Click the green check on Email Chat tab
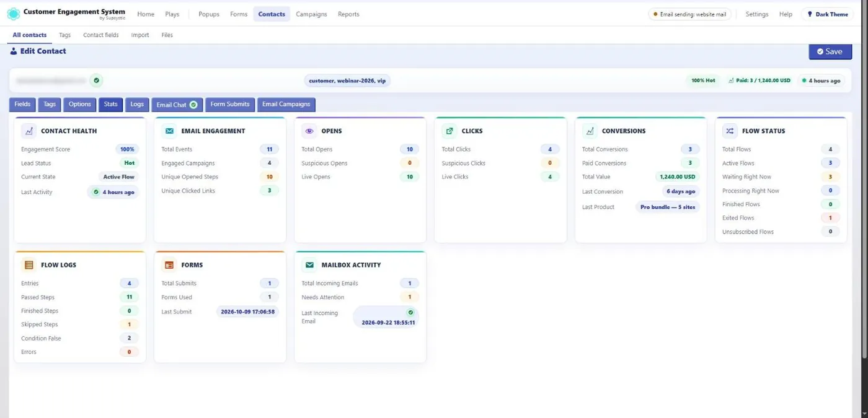This screenshot has height=418, width=868. coord(193,105)
